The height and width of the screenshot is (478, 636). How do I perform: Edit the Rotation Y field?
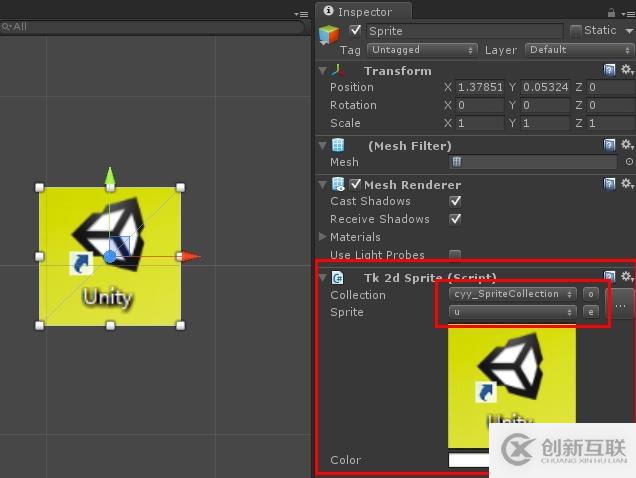pos(545,105)
